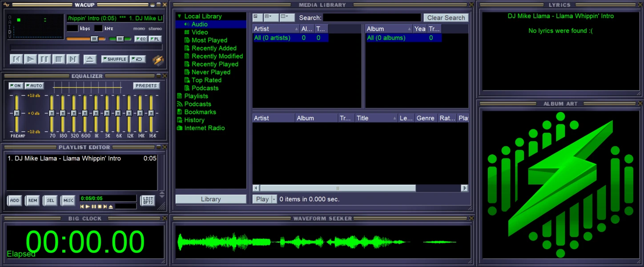Stop playback with the Stop button

tap(59, 59)
